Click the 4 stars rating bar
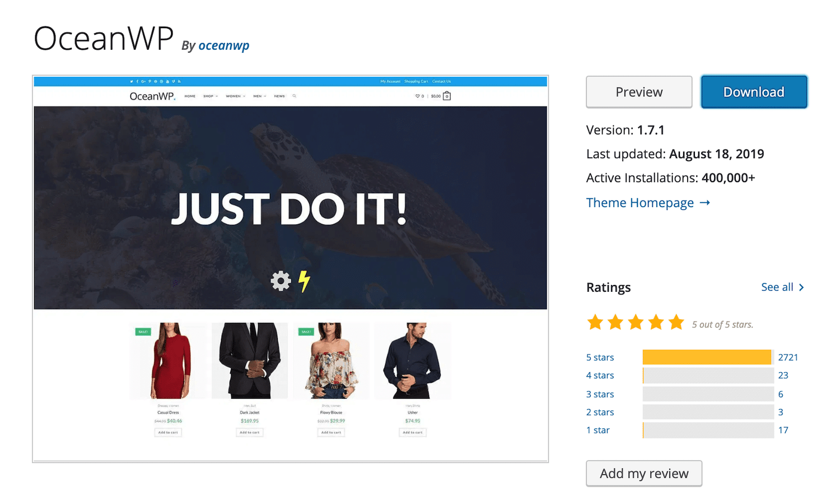The height and width of the screenshot is (504, 840). [708, 375]
